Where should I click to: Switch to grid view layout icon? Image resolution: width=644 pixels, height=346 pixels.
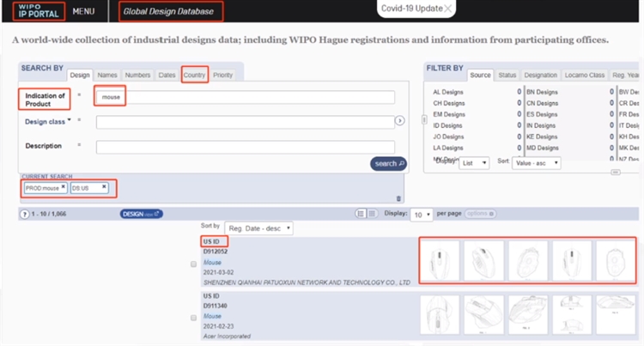pos(373,214)
